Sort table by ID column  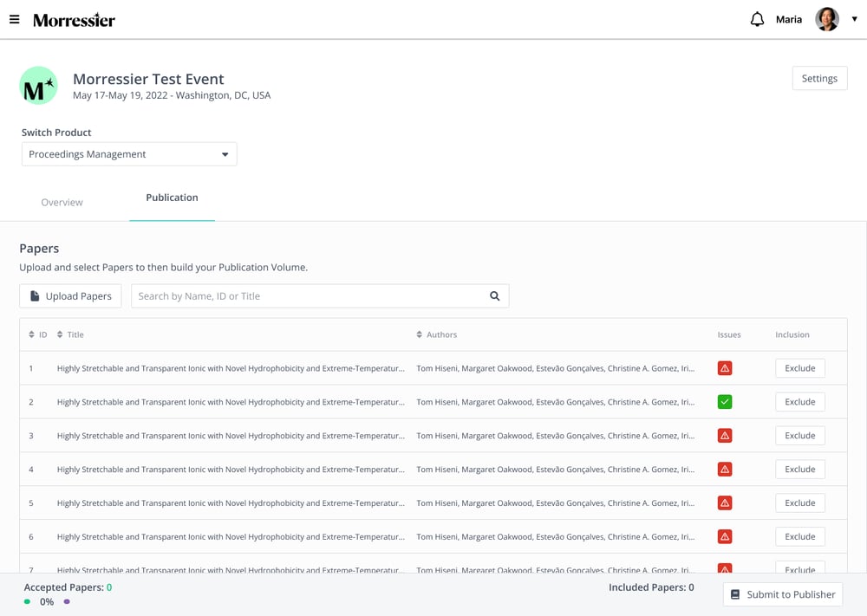pyautogui.click(x=38, y=334)
